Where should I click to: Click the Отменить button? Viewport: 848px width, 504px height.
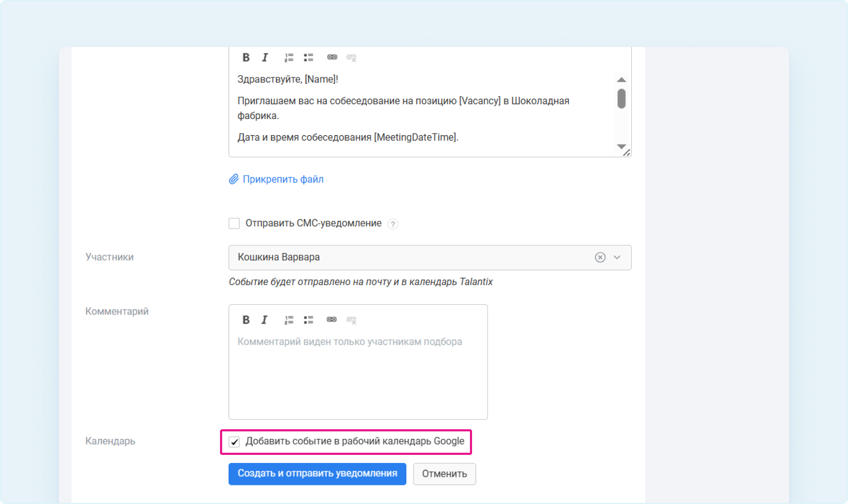(x=444, y=474)
